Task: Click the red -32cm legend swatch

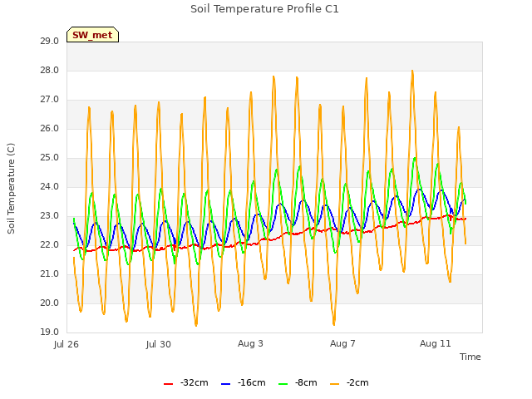Action: pyautogui.click(x=168, y=383)
